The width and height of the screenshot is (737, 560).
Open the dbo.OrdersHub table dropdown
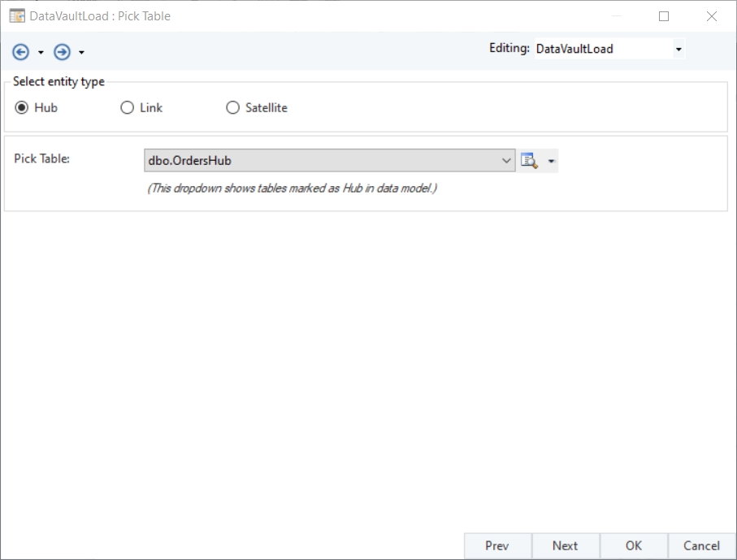[507, 161]
